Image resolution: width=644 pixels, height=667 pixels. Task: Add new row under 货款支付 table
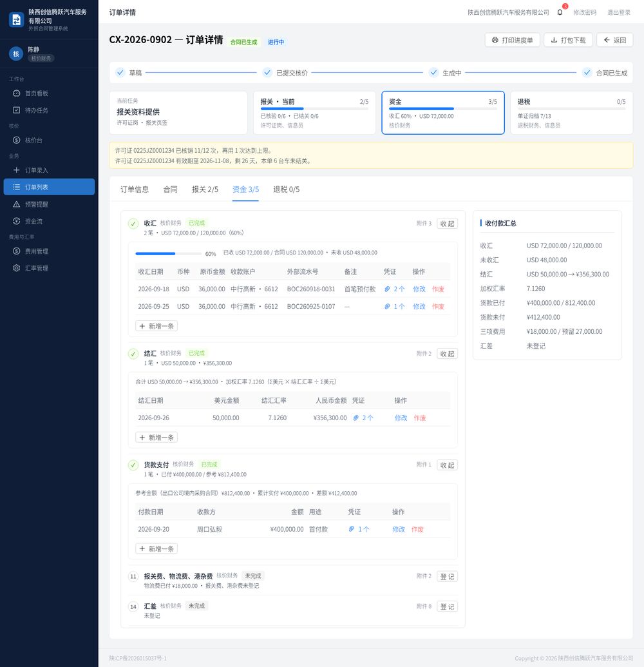tap(156, 548)
